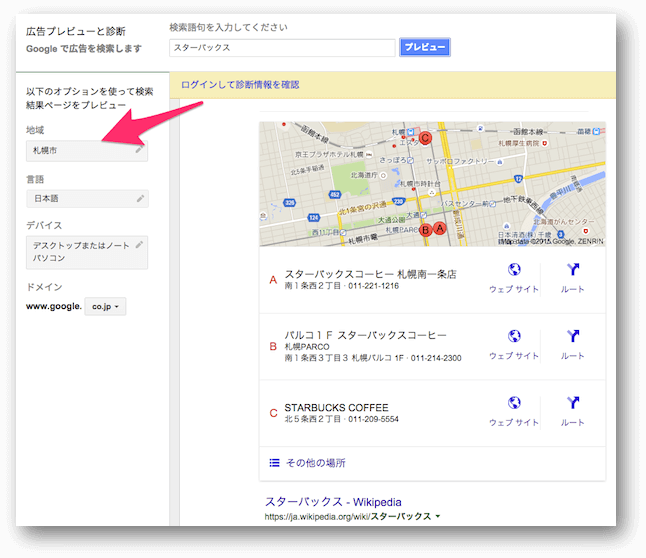Viewport: 646px width, 558px height.
Task: Open route arrow icon for STARBUCKS COFFEE
Action: (x=573, y=403)
